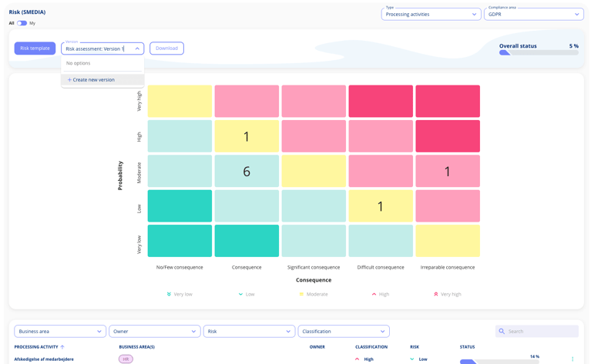Click the Overall status progress bar
Viewport: 591px width, 364px height.
pos(539,53)
